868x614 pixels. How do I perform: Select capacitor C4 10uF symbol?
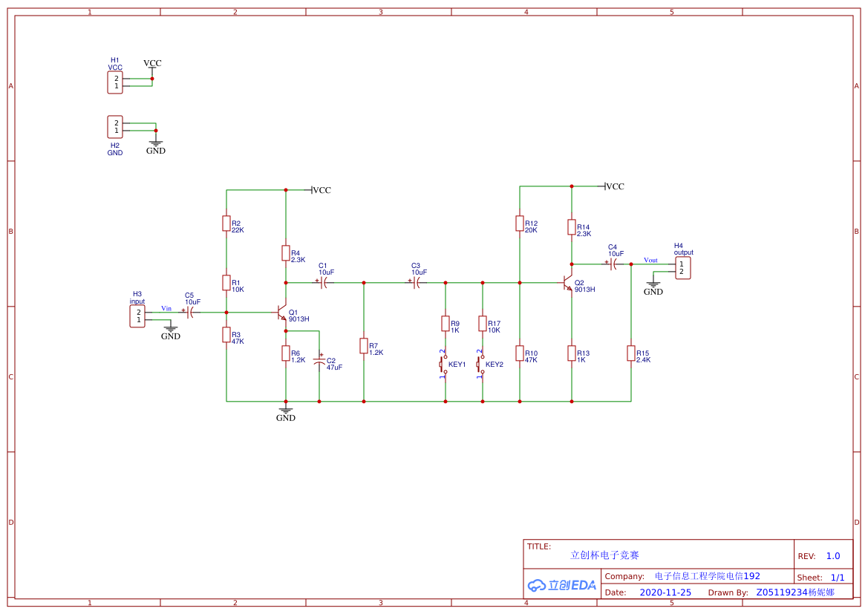[x=613, y=264]
